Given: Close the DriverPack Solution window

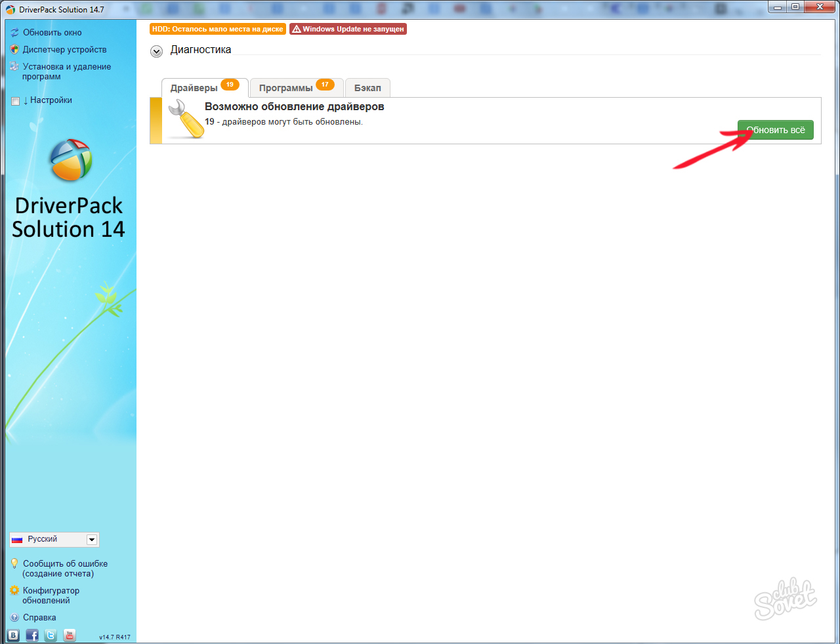Looking at the screenshot, I should [x=819, y=7].
